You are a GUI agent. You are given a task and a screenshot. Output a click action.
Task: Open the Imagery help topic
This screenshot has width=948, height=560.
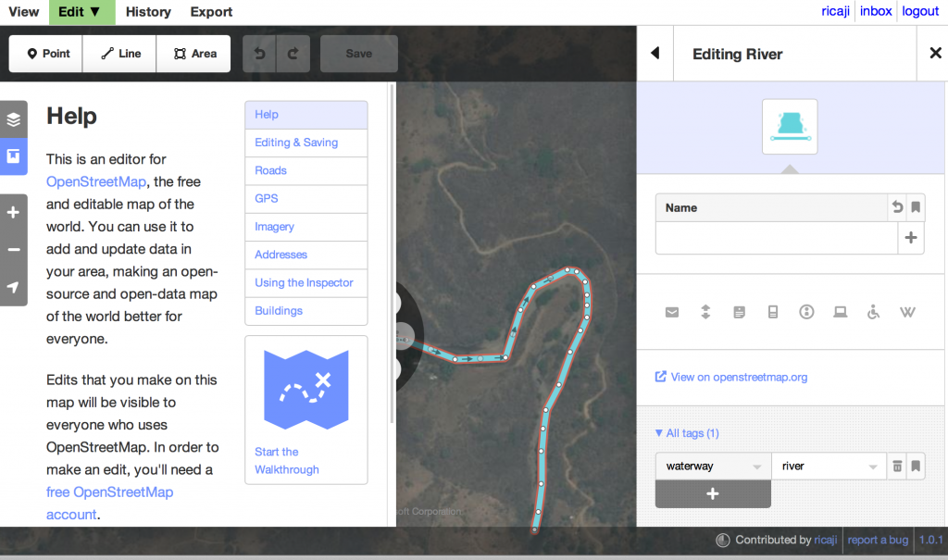(x=306, y=227)
